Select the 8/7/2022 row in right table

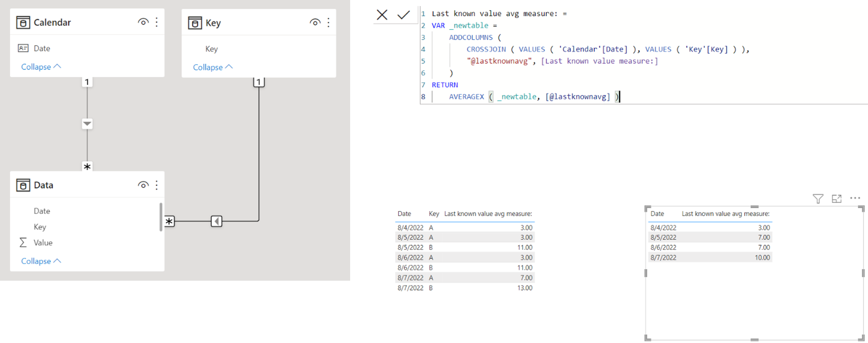pyautogui.click(x=710, y=257)
